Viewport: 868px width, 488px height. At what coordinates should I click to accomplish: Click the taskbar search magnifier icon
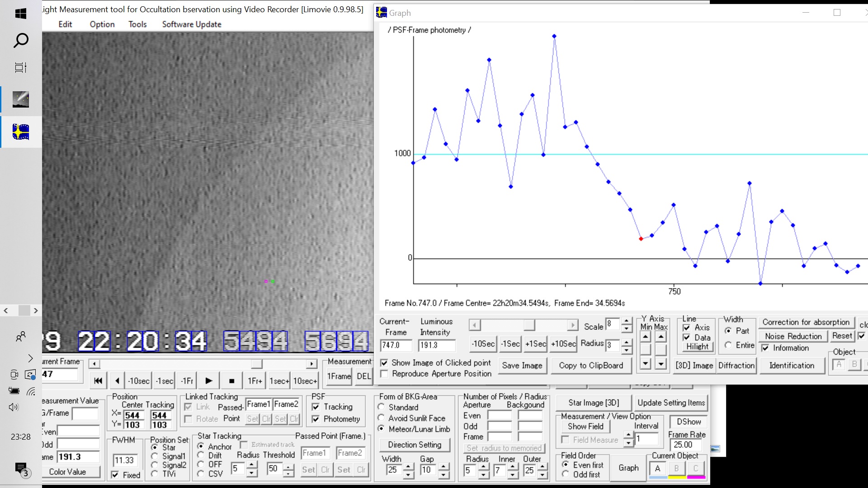click(21, 41)
